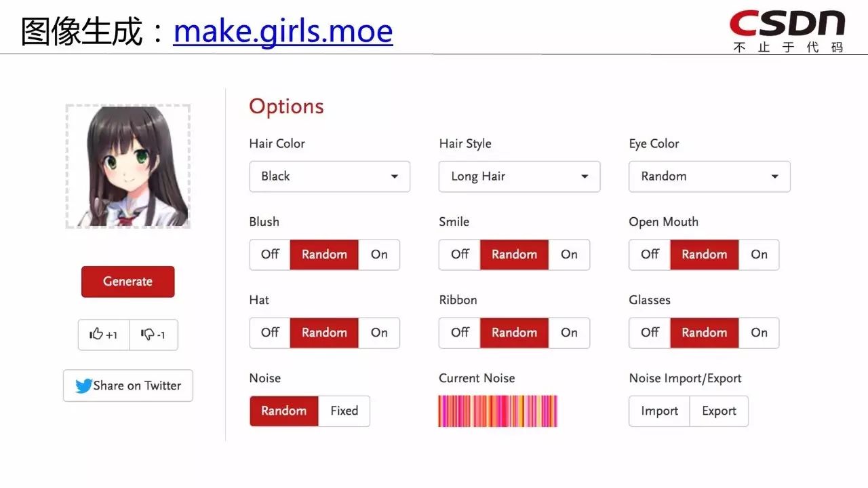The image size is (868, 488).
Task: Click the generated anime girl image
Action: coord(127,166)
